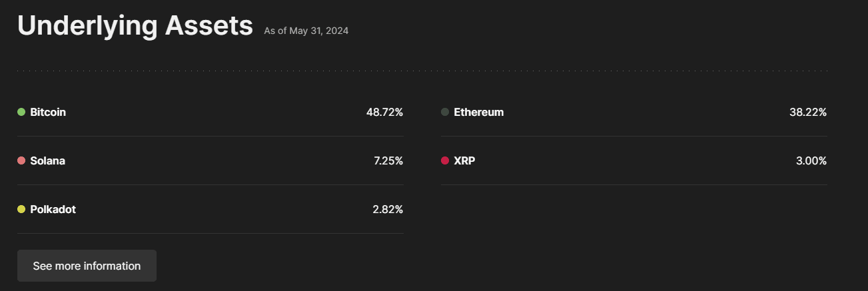
Task: Select the XRP asset label
Action: point(464,160)
